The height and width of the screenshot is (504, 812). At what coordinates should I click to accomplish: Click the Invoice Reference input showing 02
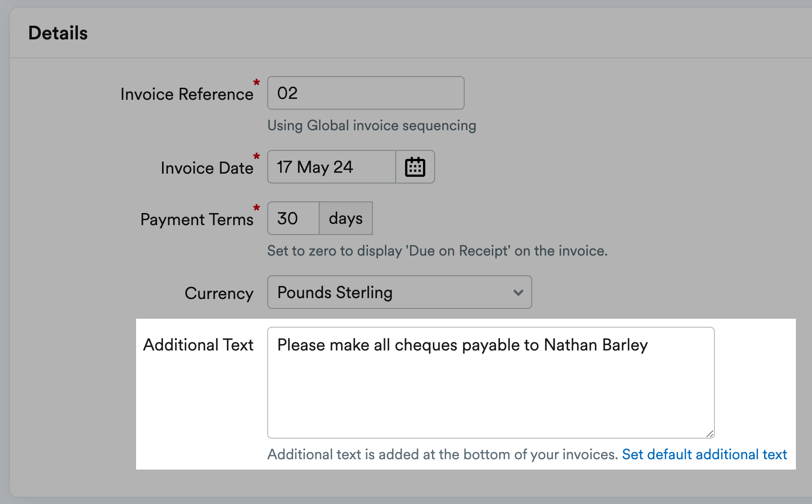tap(365, 93)
